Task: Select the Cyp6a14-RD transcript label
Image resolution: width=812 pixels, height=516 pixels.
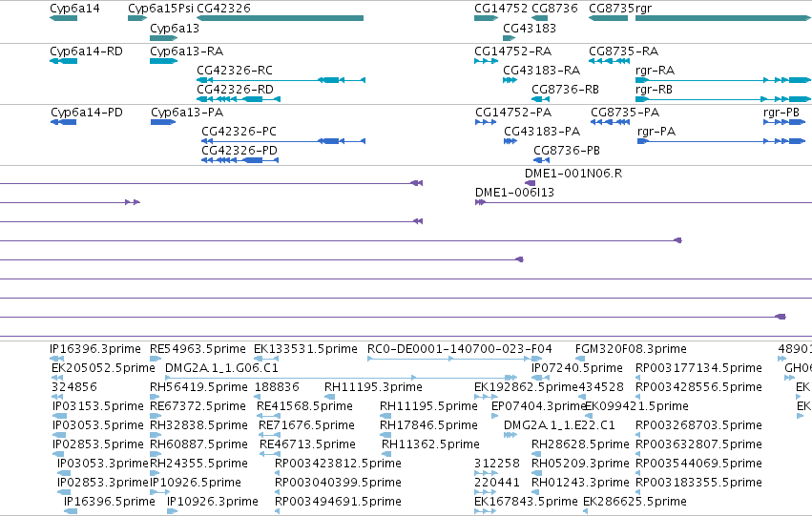Action: click(x=86, y=52)
